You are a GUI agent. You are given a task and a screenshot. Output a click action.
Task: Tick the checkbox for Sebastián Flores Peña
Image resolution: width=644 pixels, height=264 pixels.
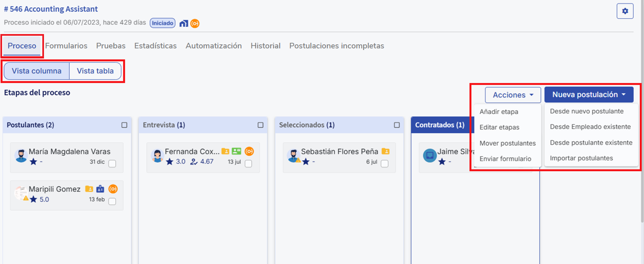(384, 164)
